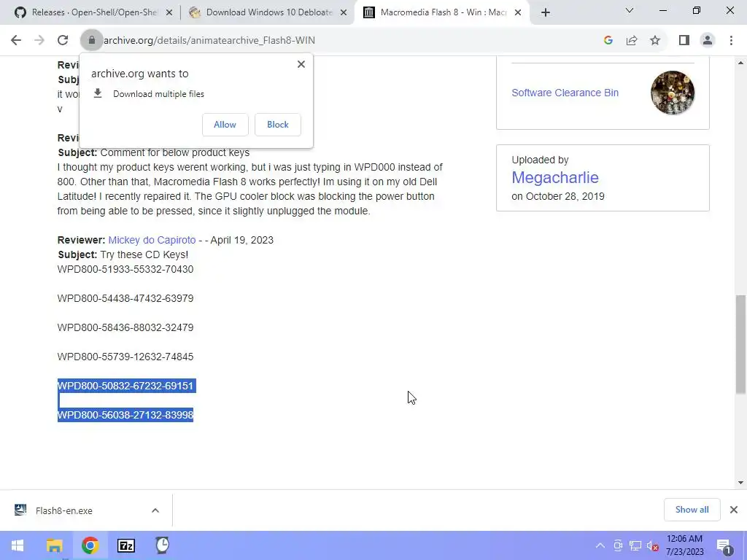Click highlighted key WPD800-50832-67232-69151
This screenshot has height=560, width=747.
pyautogui.click(x=125, y=386)
